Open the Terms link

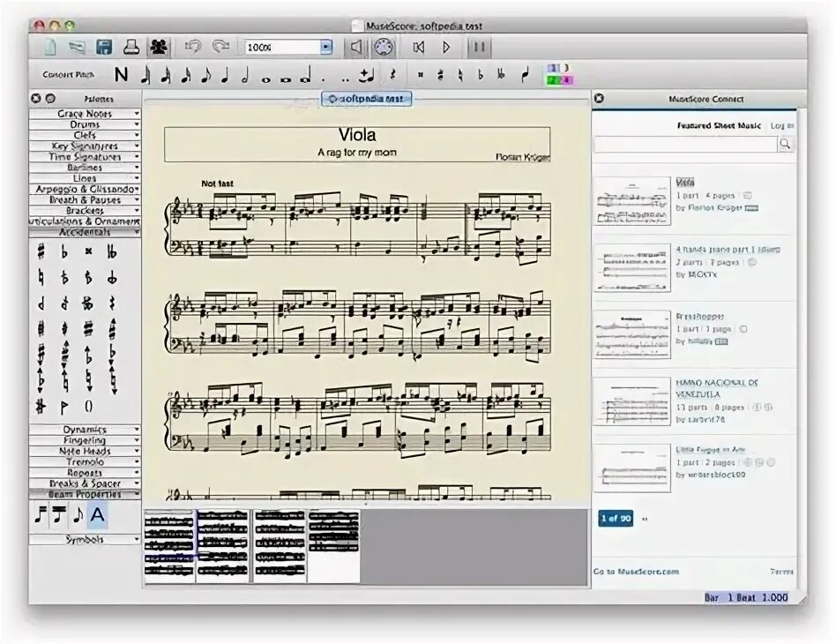781,572
